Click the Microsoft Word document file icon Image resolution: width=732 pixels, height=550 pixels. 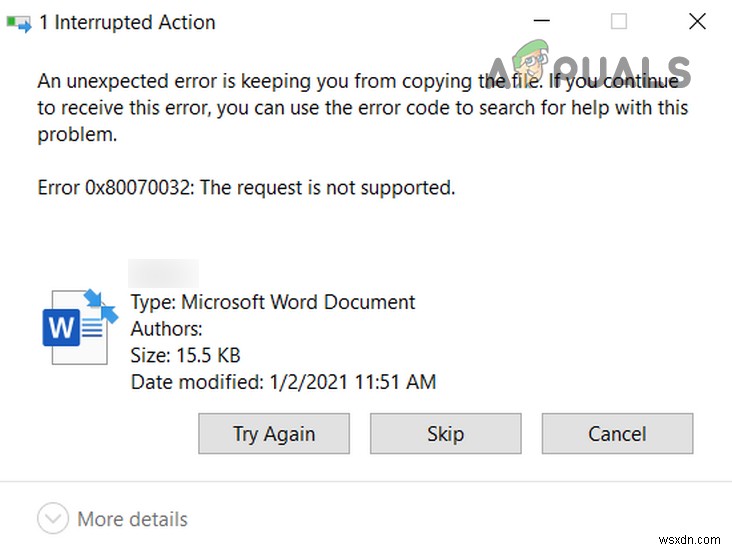[80, 325]
